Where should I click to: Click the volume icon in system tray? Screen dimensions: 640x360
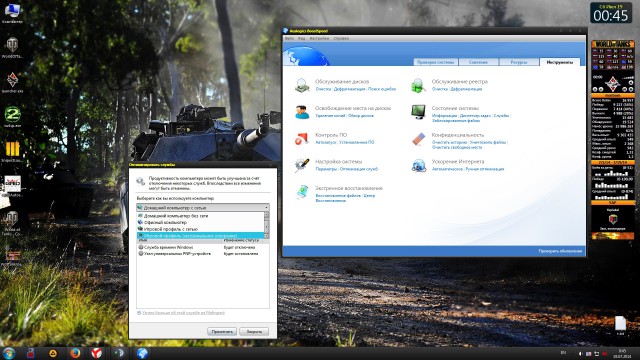pos(580,353)
